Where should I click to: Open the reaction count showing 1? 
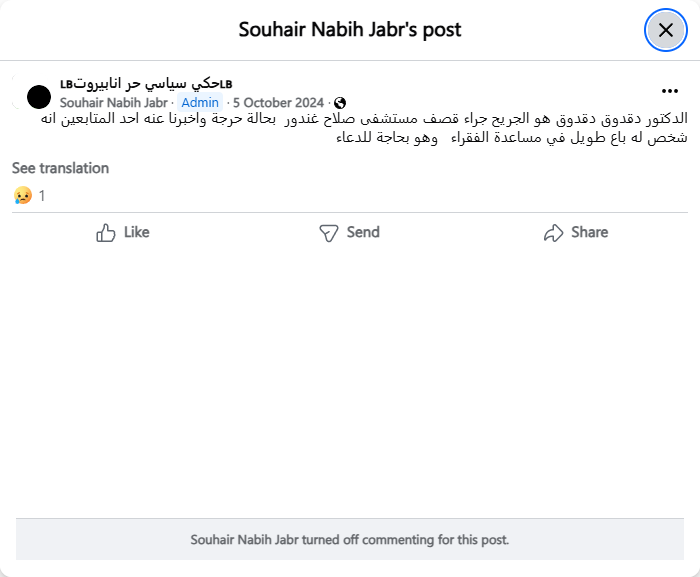point(42,196)
